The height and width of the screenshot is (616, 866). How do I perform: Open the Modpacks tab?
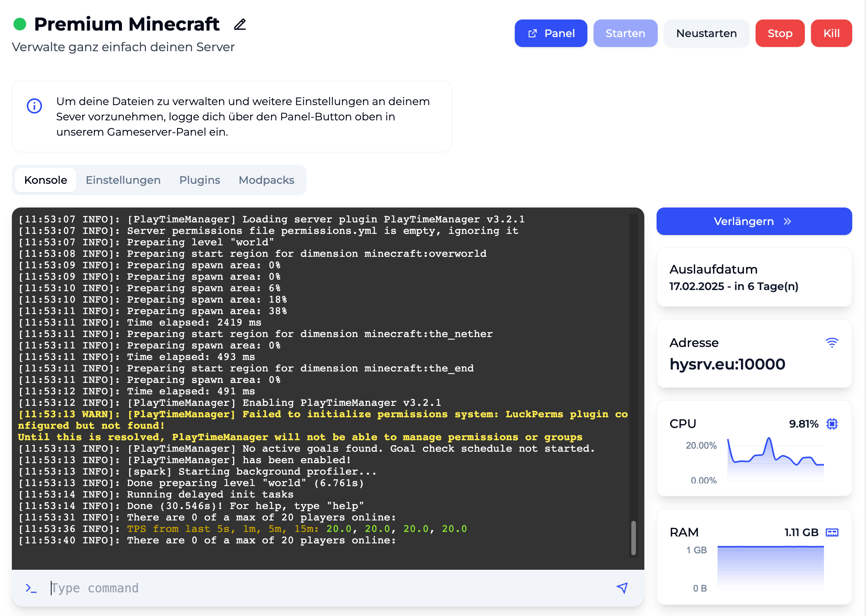[x=266, y=180]
